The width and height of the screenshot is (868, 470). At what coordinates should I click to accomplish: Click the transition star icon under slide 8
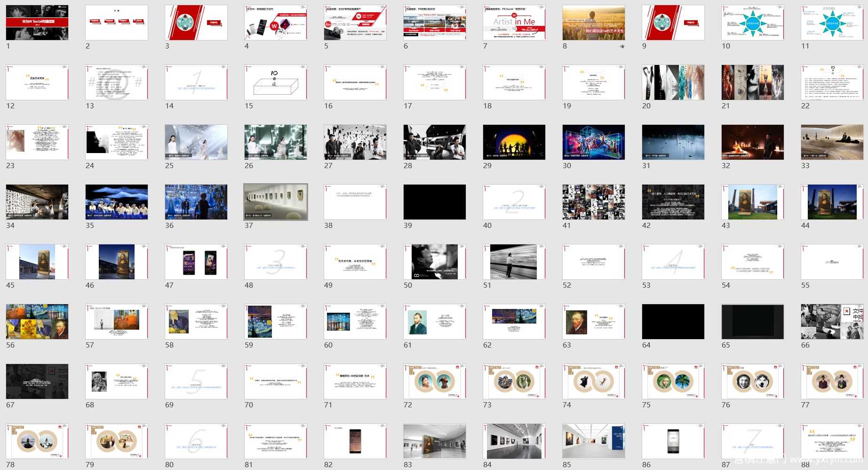coord(622,46)
